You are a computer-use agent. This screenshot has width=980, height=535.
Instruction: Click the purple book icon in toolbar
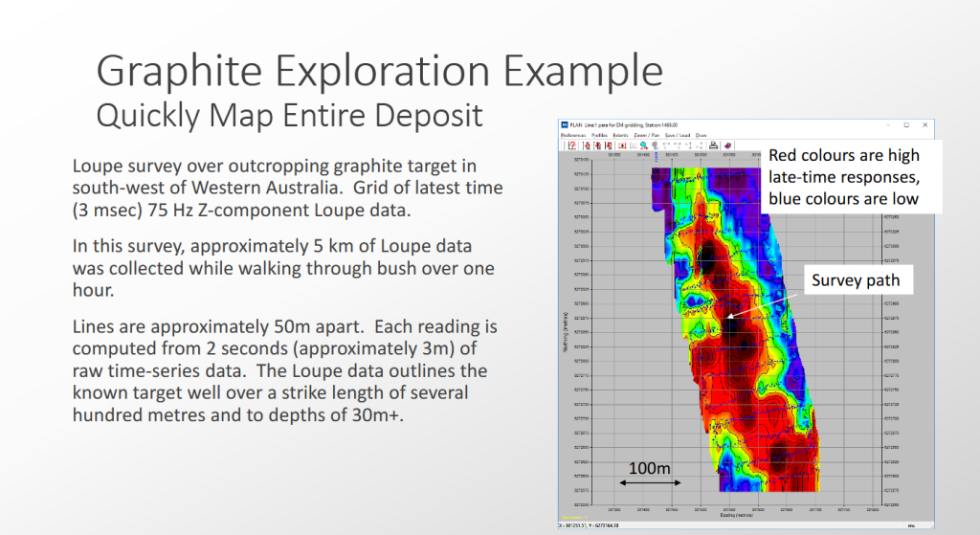point(727,145)
